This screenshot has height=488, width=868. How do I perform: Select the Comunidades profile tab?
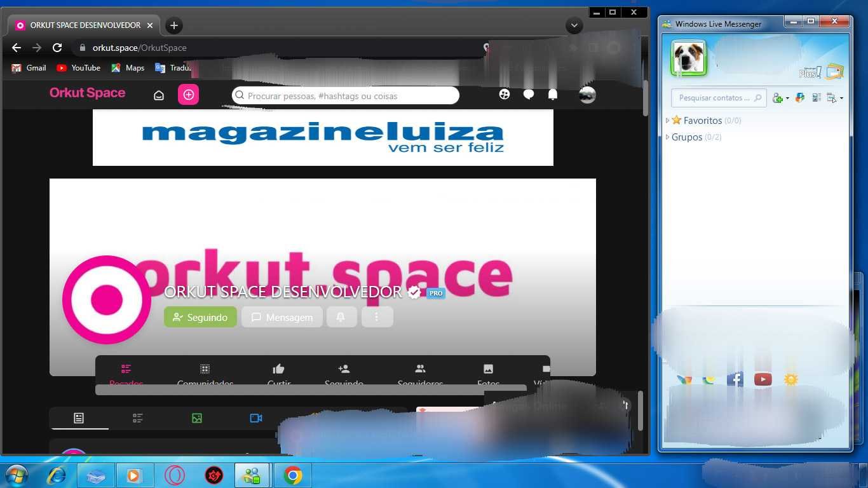[x=205, y=376]
